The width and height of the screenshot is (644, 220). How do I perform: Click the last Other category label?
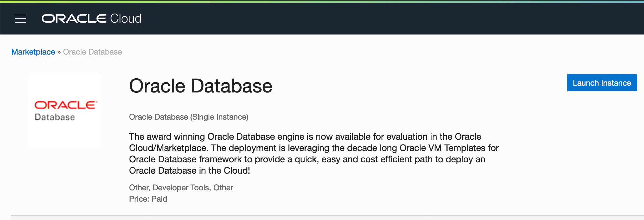(223, 188)
